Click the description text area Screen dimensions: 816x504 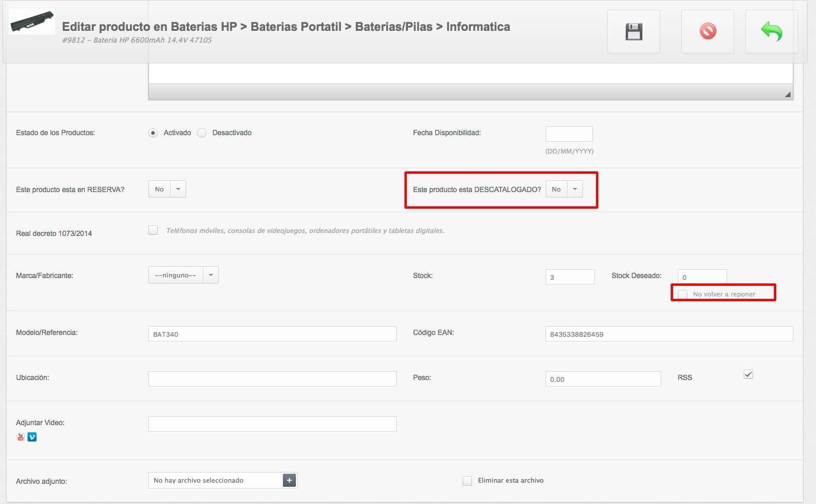(470, 73)
